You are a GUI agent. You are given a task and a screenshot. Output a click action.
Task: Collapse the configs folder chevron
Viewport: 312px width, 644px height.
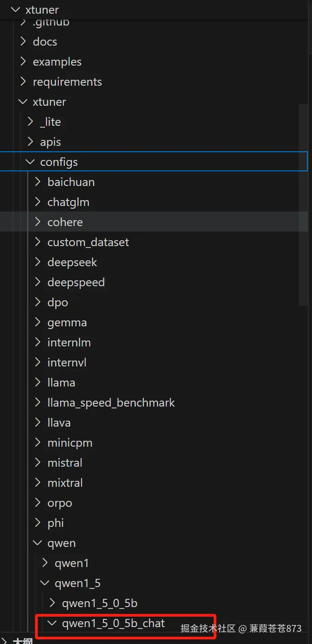(x=31, y=162)
